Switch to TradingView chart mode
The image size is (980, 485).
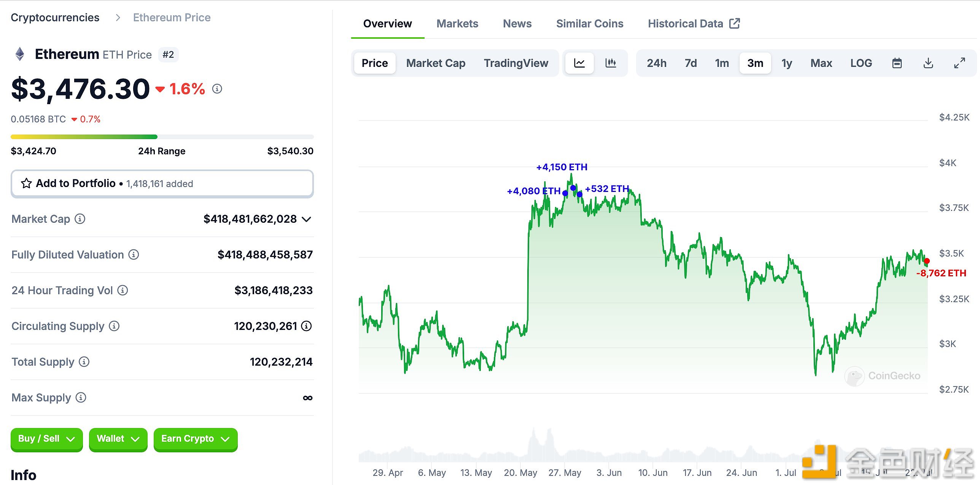(x=515, y=63)
